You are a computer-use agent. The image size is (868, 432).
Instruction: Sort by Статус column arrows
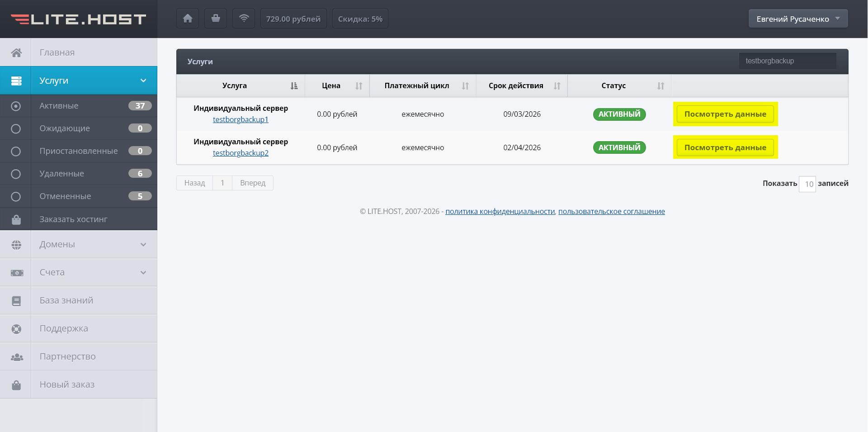[x=660, y=86]
